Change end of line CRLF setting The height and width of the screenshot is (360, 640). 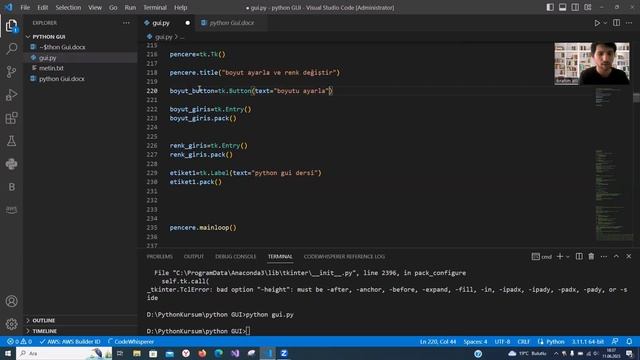(x=524, y=342)
